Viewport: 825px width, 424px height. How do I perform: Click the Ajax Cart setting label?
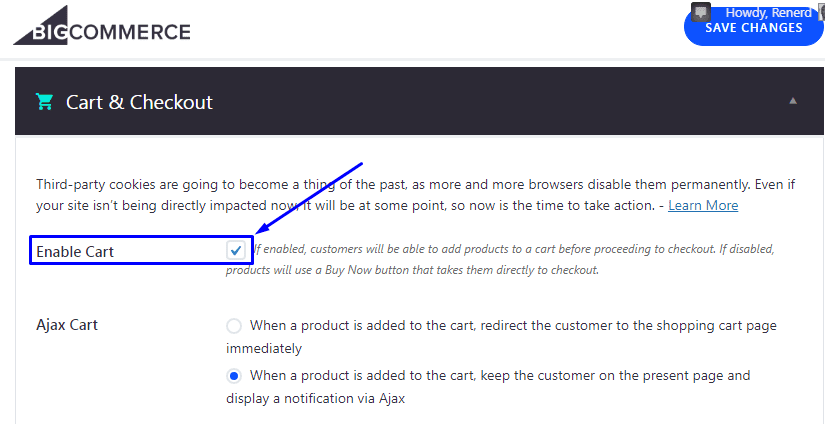67,325
